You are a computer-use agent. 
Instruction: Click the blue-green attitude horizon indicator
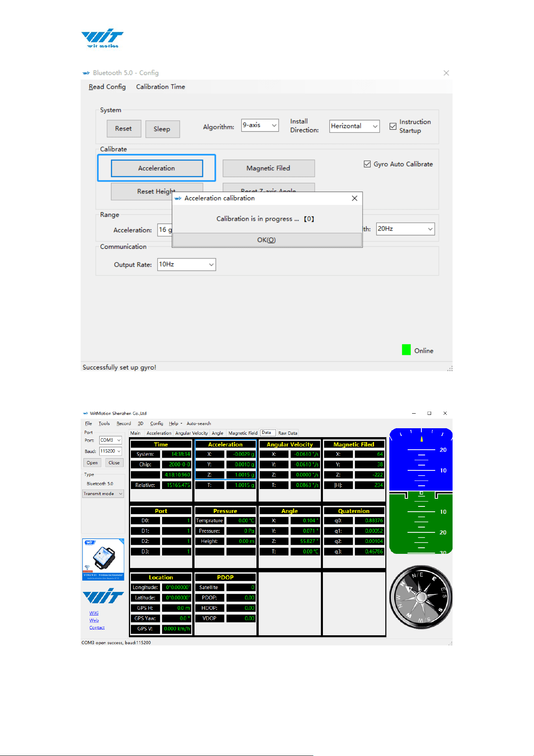[x=421, y=491]
